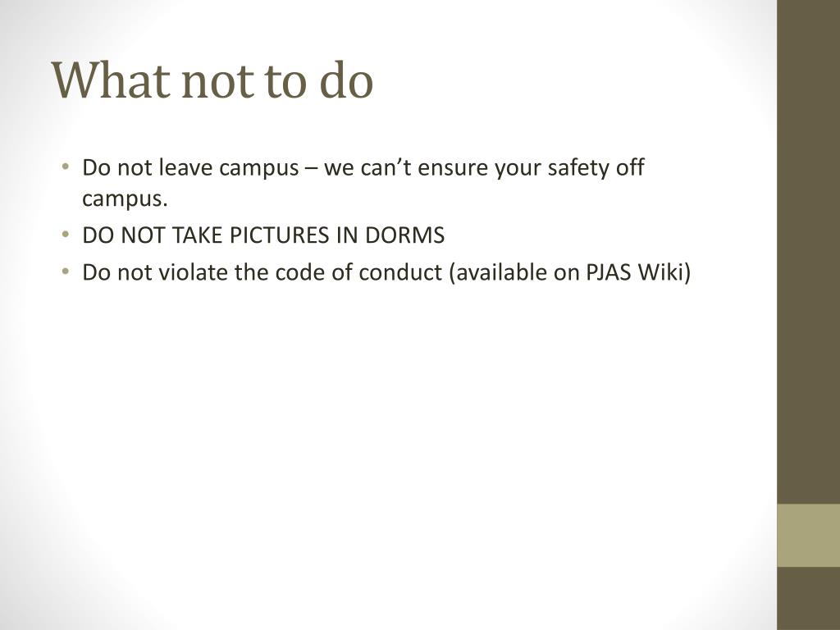840x630 pixels.
Task: Click the parenthetical '(available on'
Action: pyautogui.click(x=514, y=272)
